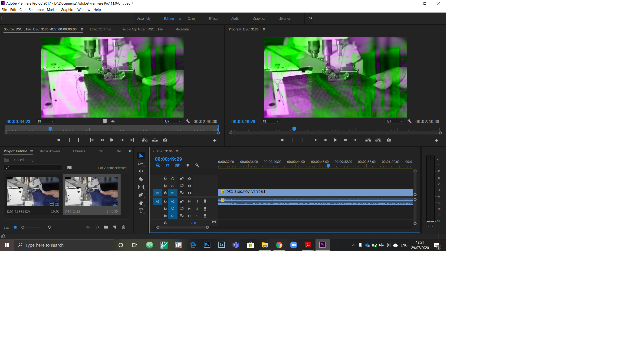
Task: Open the Sequence menu
Action: tap(36, 10)
